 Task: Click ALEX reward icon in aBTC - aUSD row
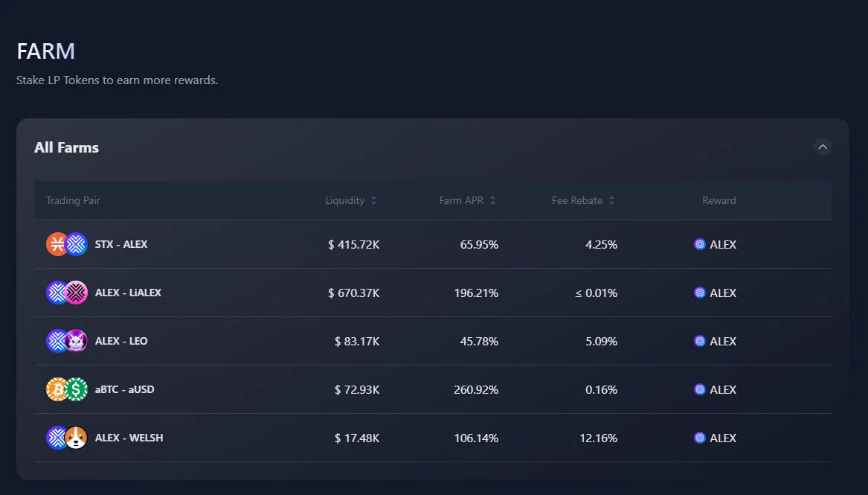pos(700,389)
